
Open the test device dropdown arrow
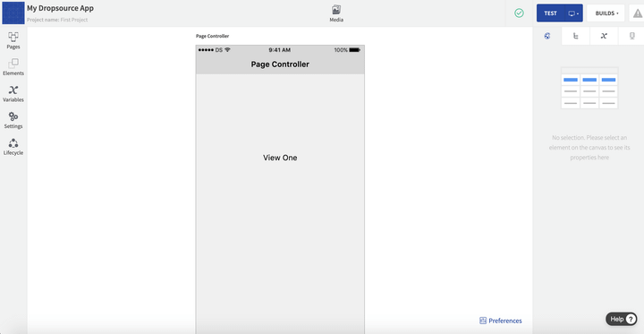573,13
